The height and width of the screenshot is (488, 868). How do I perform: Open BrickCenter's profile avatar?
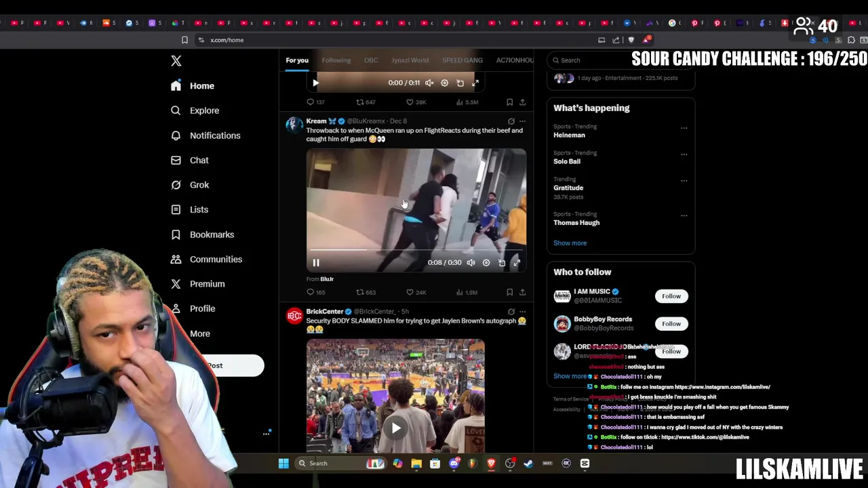click(294, 316)
